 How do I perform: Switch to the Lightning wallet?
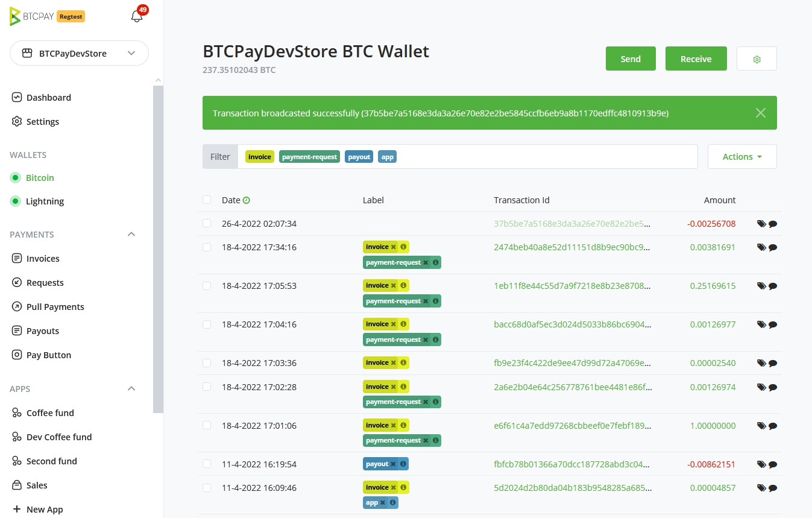43,201
